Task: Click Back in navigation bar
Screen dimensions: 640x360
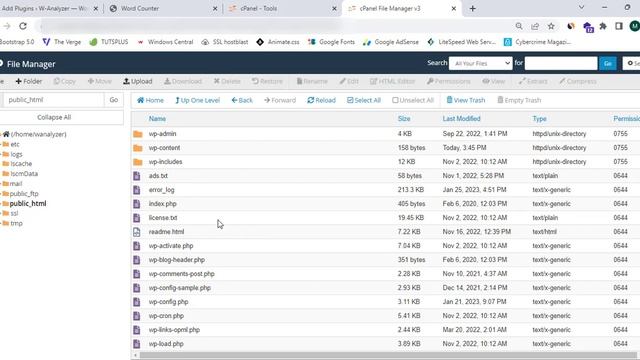Action: tap(242, 100)
